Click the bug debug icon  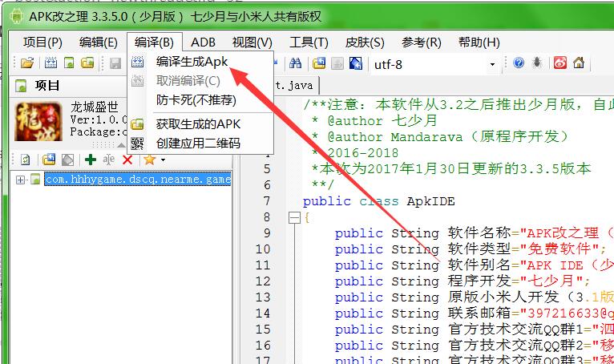click(x=538, y=64)
